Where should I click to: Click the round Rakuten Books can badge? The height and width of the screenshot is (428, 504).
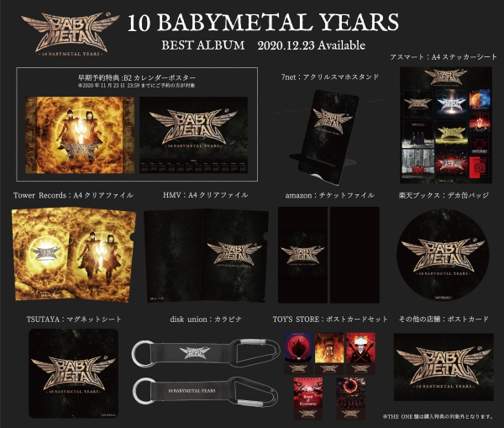[445, 255]
